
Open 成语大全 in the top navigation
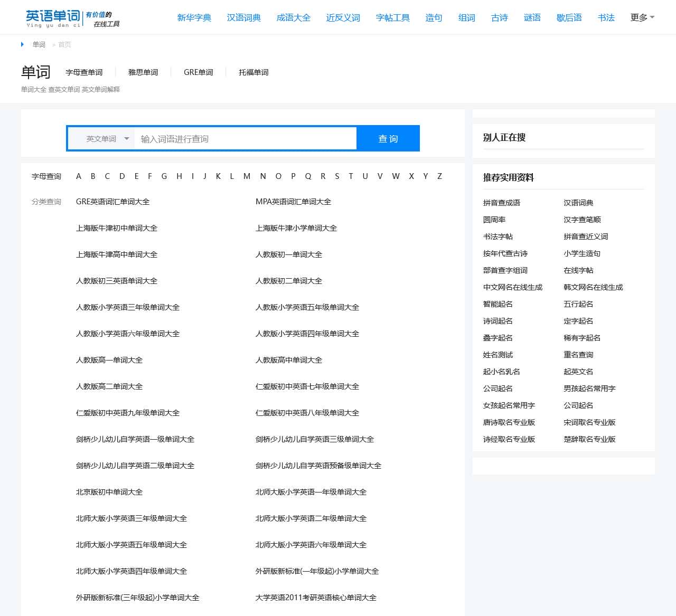(294, 17)
